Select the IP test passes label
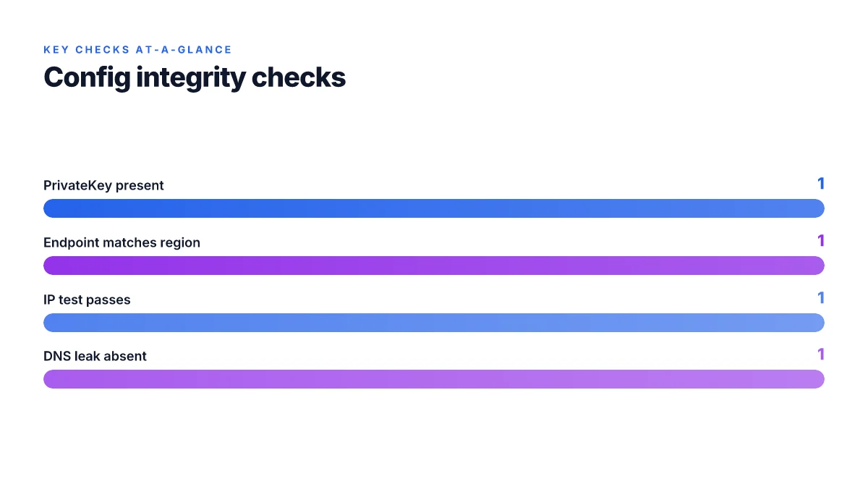Viewport: 868px width, 492px height. pos(87,300)
